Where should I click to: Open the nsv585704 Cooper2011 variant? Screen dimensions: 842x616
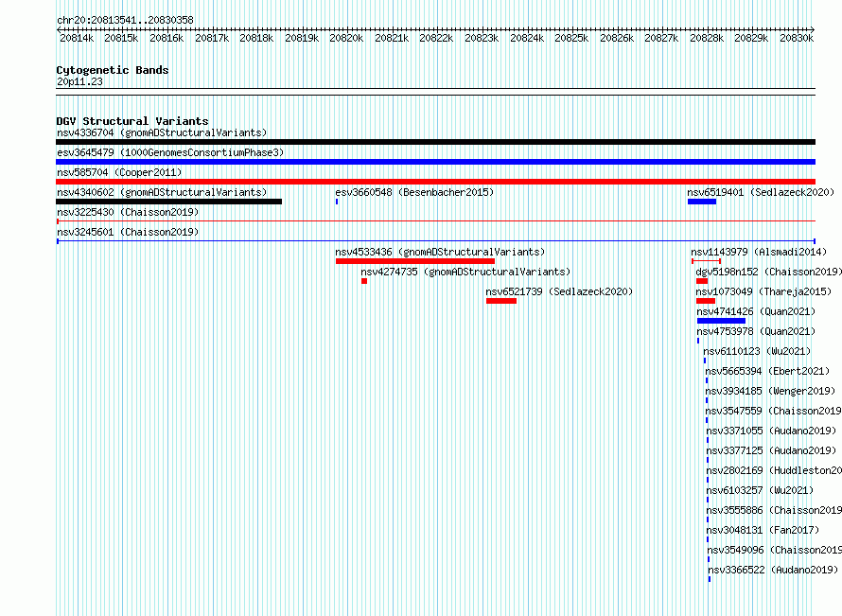click(x=119, y=172)
